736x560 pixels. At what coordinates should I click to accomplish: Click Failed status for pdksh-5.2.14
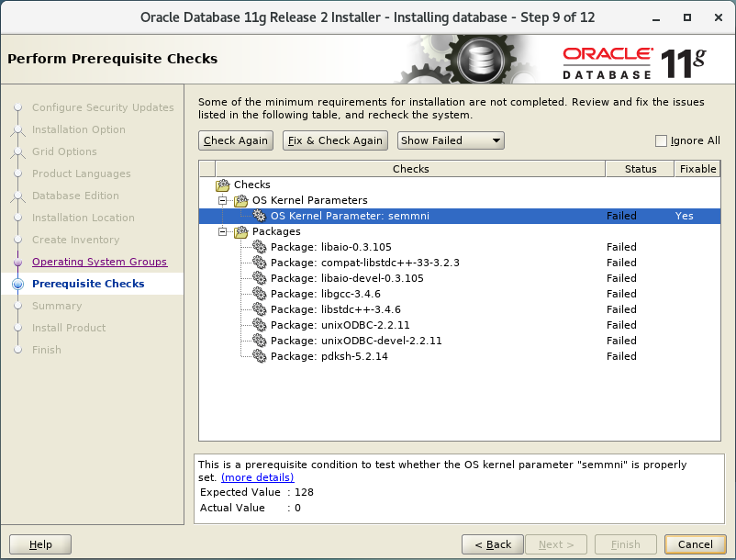[x=621, y=356]
